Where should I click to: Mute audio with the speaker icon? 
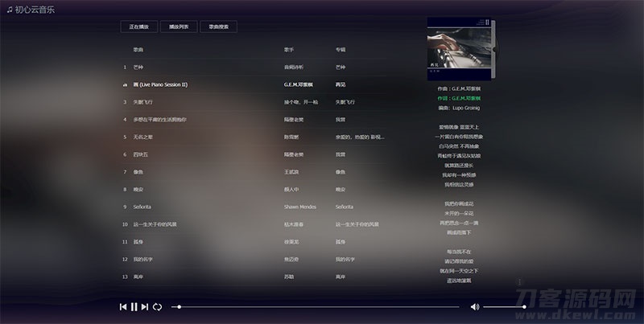click(x=474, y=306)
